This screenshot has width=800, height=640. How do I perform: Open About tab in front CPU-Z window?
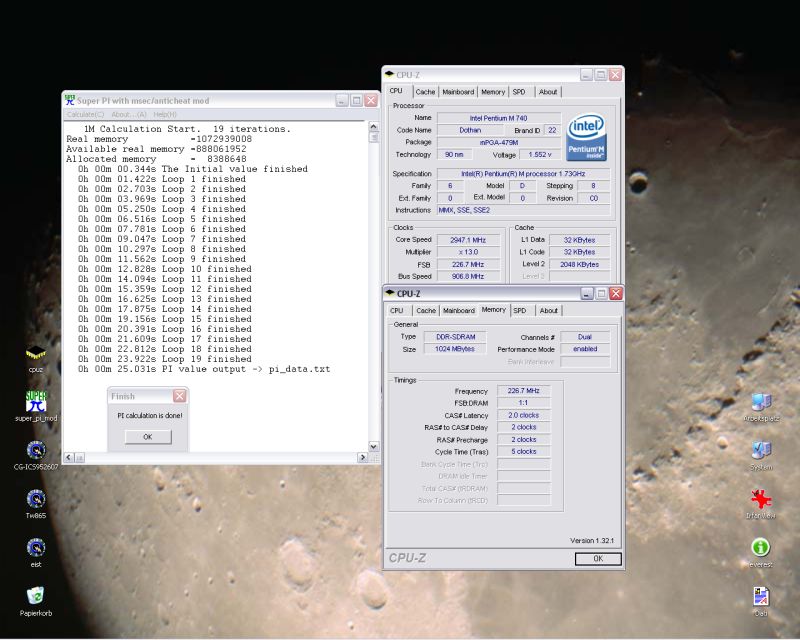pyautogui.click(x=548, y=310)
